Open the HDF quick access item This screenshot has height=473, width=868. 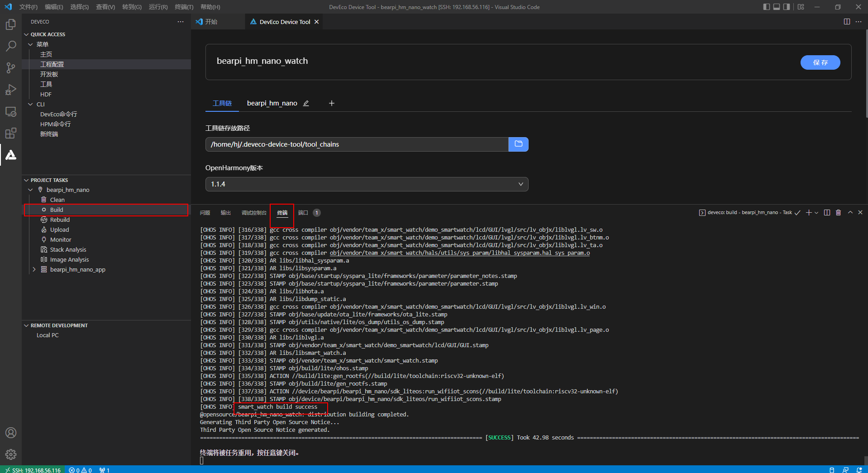pos(106,94)
